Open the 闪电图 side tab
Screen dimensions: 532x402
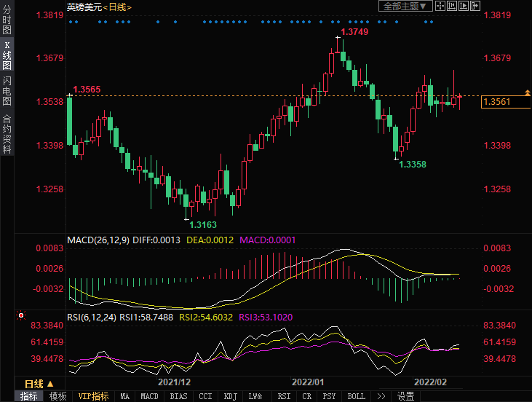[x=7, y=90]
